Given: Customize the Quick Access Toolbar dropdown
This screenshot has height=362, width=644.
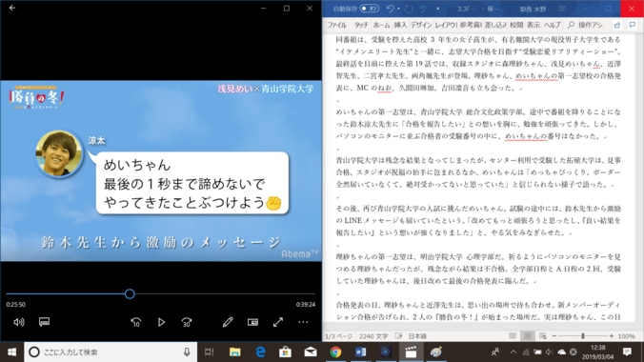Looking at the screenshot, I should [x=437, y=9].
